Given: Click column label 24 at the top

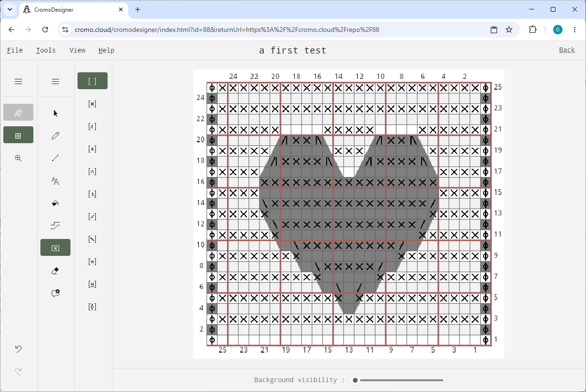Looking at the screenshot, I should click(233, 77).
